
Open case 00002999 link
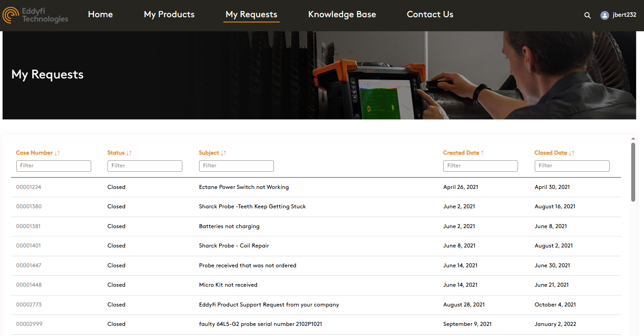(x=29, y=324)
